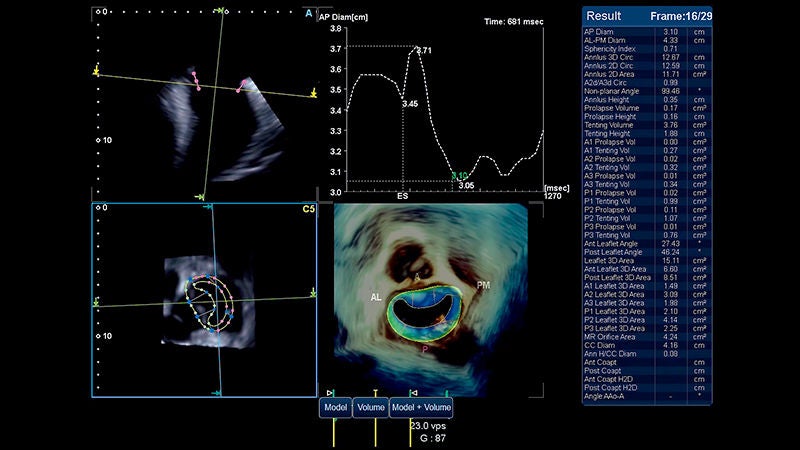The height and width of the screenshot is (450, 800).
Task: Select the Non-planar Angle row
Action: [x=647, y=91]
